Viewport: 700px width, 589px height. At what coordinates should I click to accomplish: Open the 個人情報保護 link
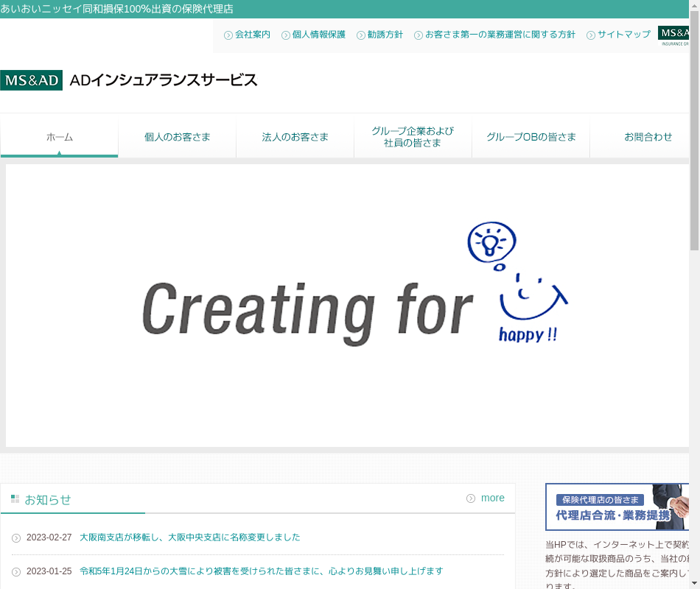[x=318, y=35]
